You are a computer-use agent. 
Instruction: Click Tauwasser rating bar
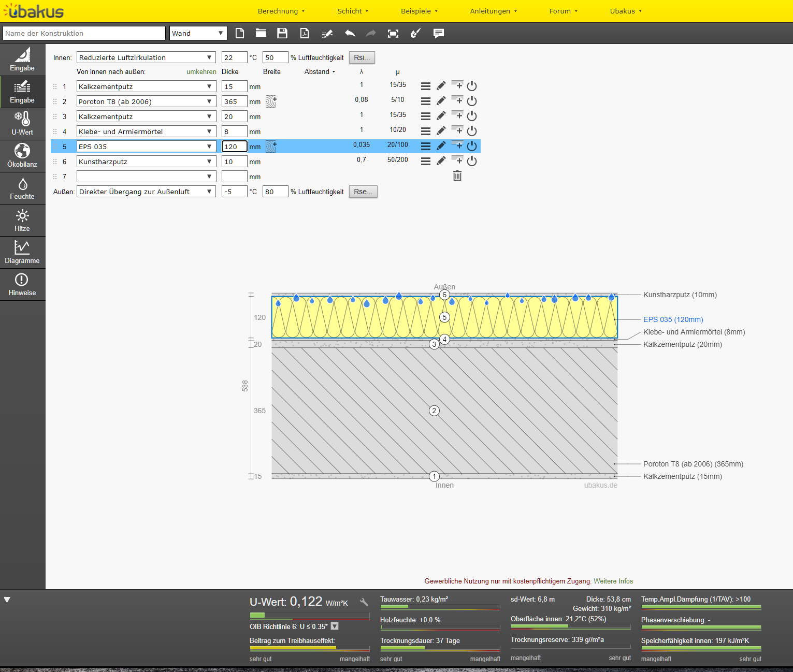pos(440,607)
